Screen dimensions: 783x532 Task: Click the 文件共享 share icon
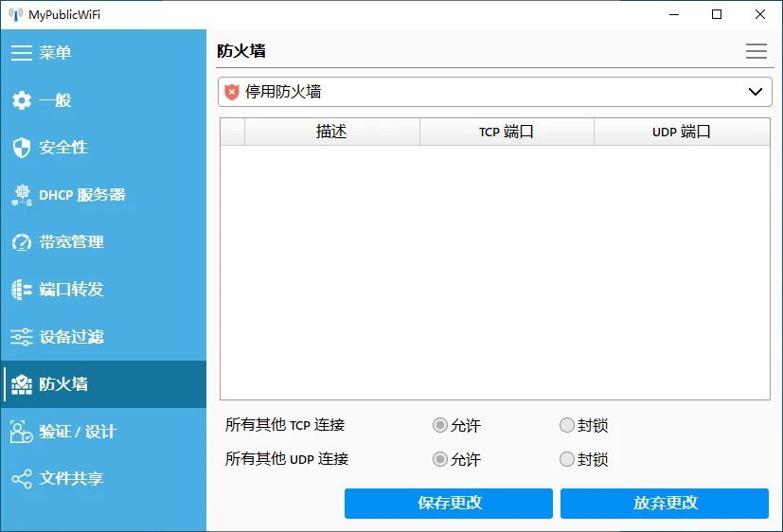22,479
